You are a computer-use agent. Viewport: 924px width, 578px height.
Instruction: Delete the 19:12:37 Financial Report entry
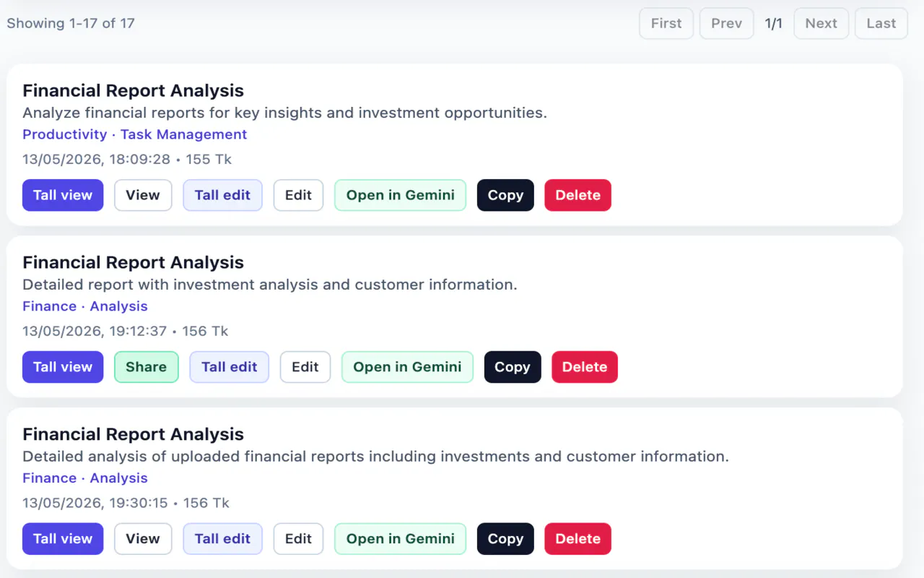click(x=585, y=367)
